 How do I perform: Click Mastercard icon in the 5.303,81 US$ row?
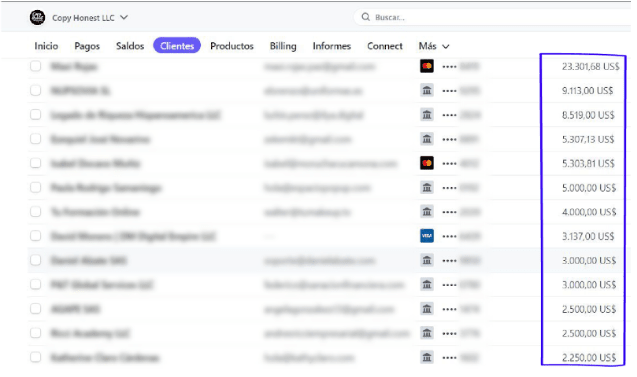[x=427, y=163]
